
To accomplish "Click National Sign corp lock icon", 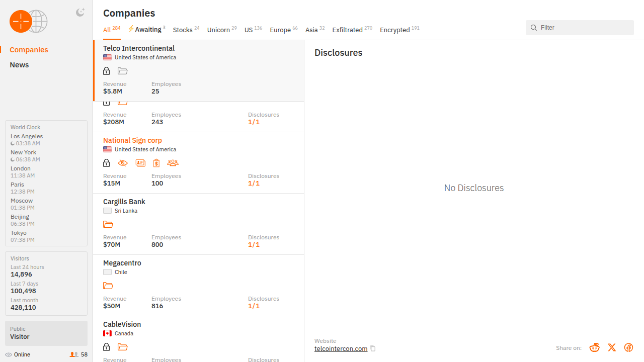I will [106, 163].
